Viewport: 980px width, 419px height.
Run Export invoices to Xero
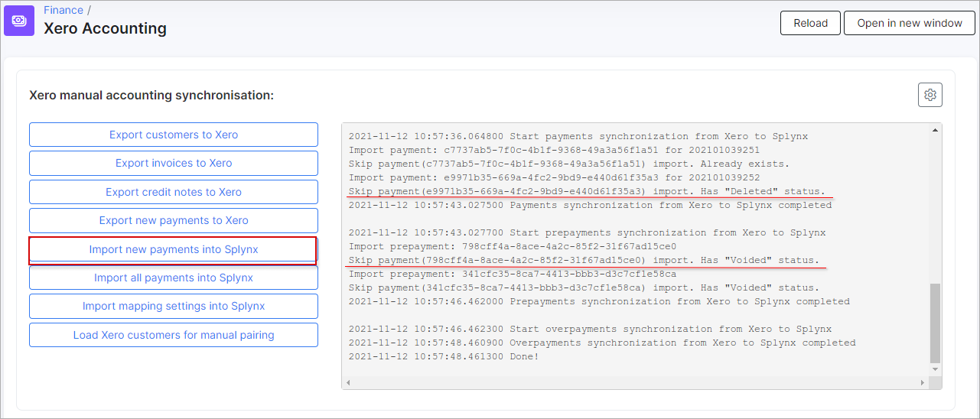coord(174,163)
